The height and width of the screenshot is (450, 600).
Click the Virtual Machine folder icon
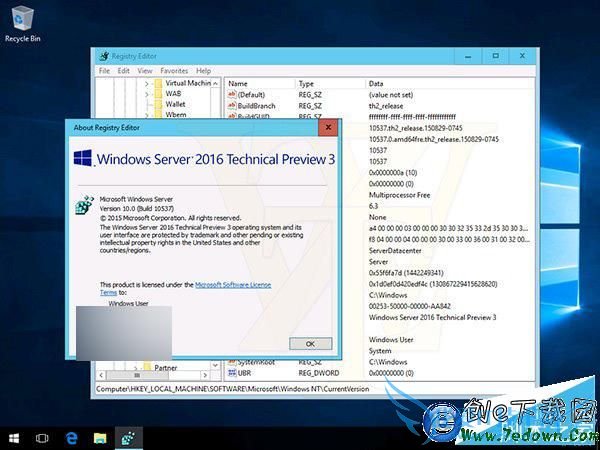tap(158, 83)
